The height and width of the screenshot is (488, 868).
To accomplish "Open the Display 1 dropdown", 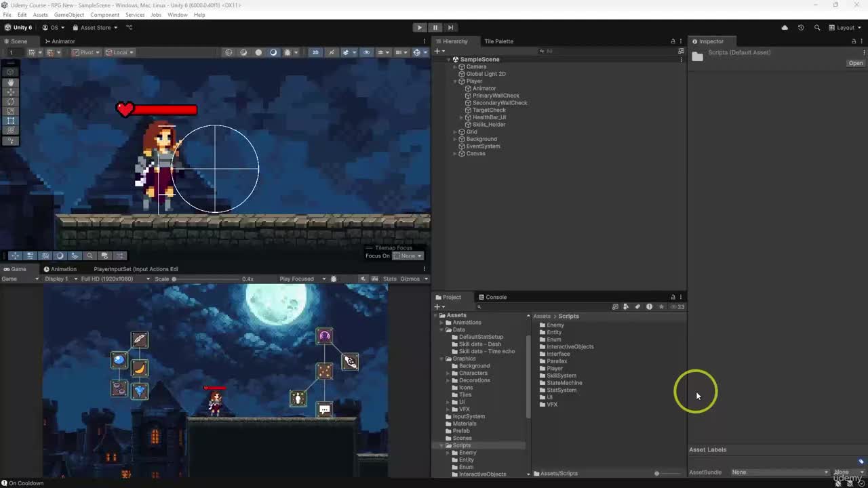I will (x=60, y=279).
